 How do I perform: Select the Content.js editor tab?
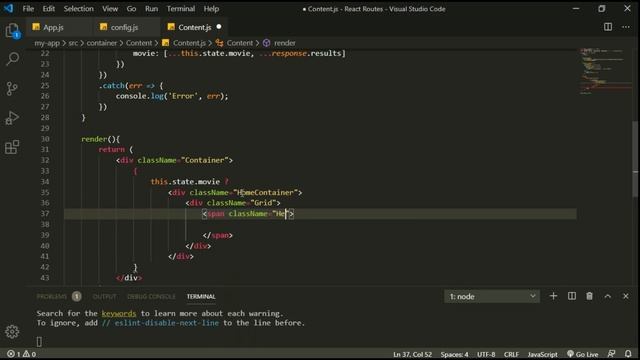click(194, 27)
